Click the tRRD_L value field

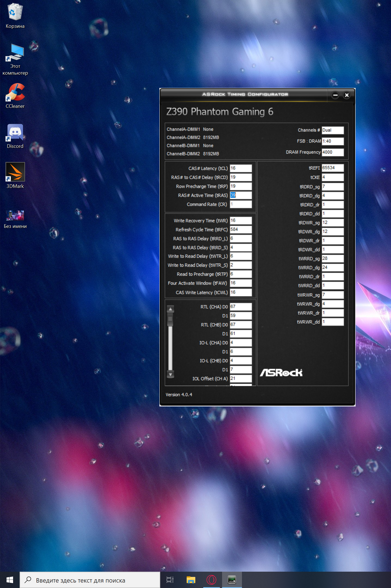point(241,238)
